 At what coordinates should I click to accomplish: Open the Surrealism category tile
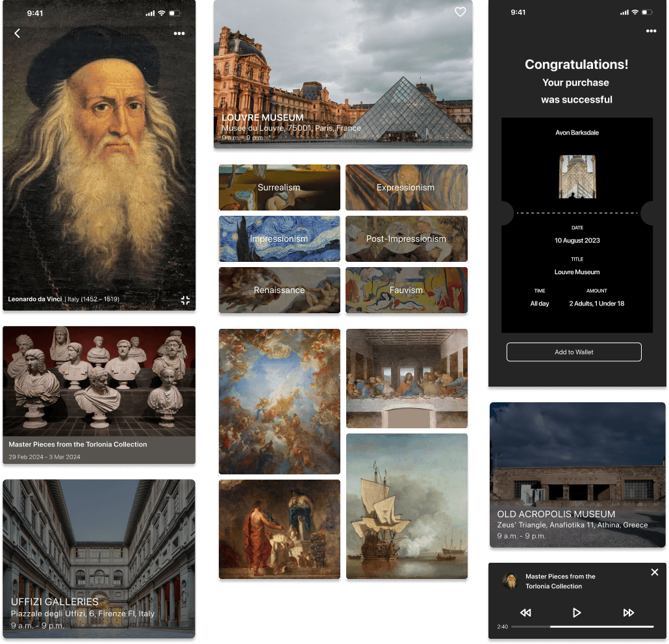[x=279, y=187]
